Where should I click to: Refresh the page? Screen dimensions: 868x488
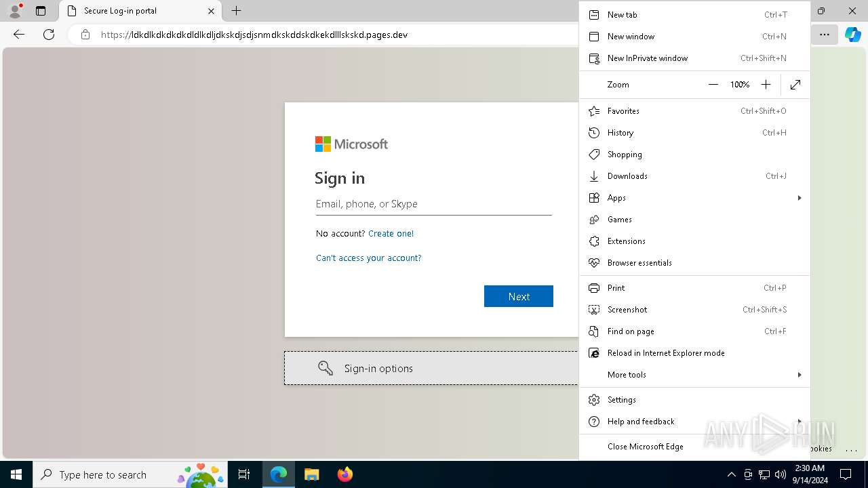click(x=49, y=35)
